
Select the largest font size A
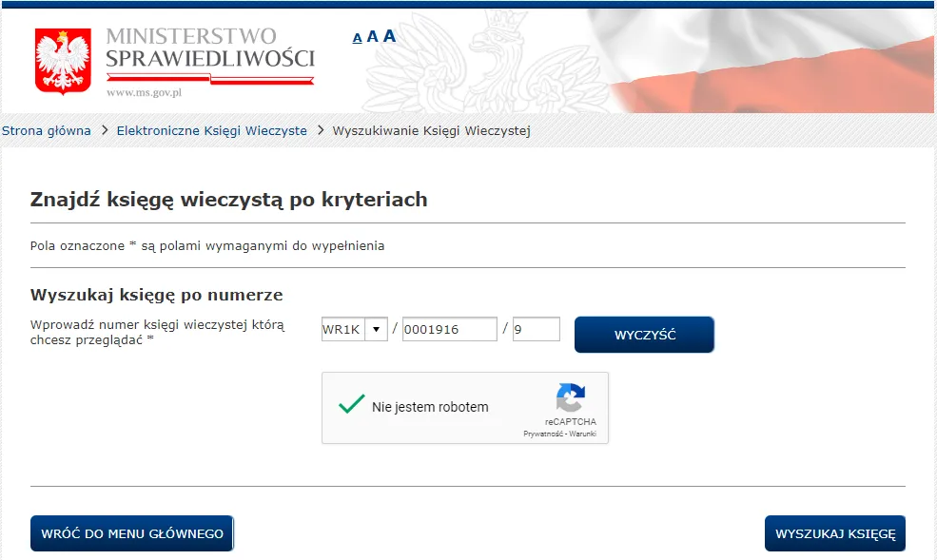(389, 36)
